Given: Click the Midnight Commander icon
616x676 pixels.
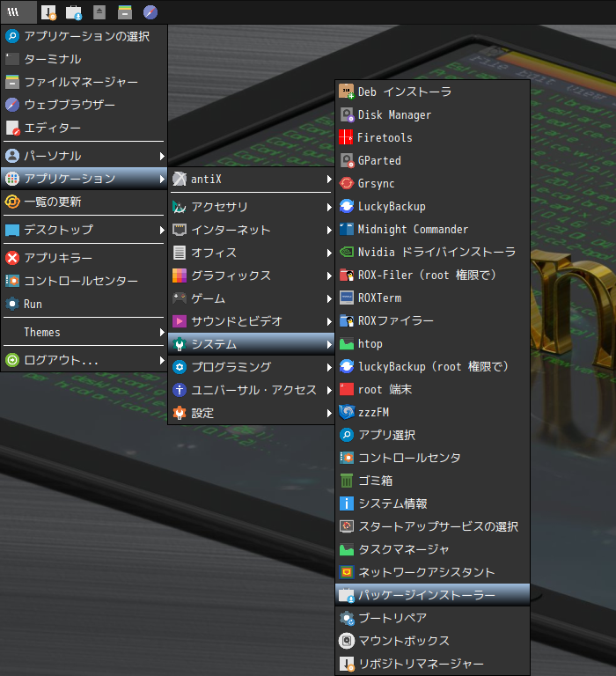Looking at the screenshot, I should click(346, 229).
